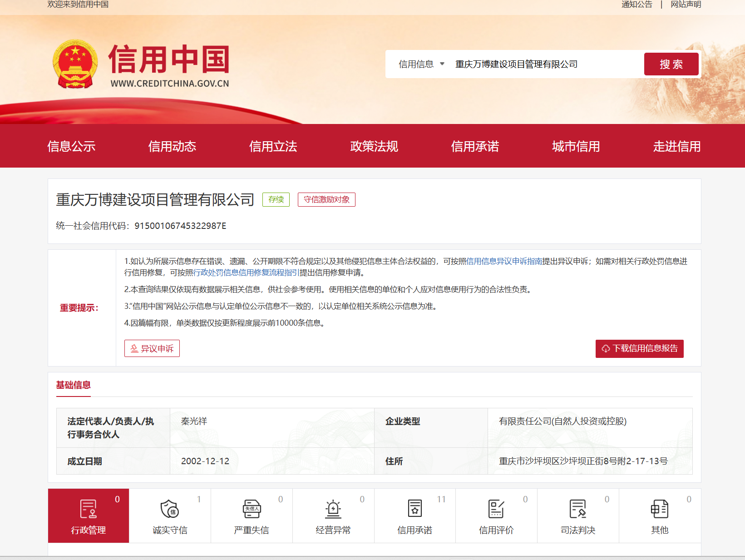Viewport: 745px width, 560px height.
Task: Click the national emblem logo
Action: (75, 64)
